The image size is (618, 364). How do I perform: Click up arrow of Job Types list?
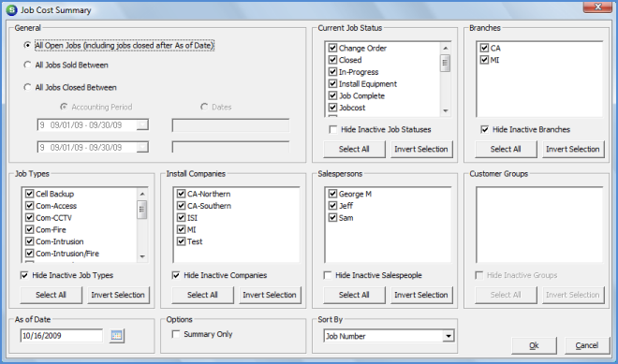pyautogui.click(x=142, y=194)
